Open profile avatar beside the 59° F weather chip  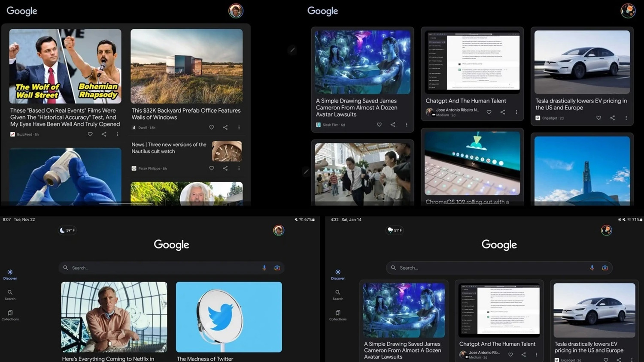pos(279,230)
